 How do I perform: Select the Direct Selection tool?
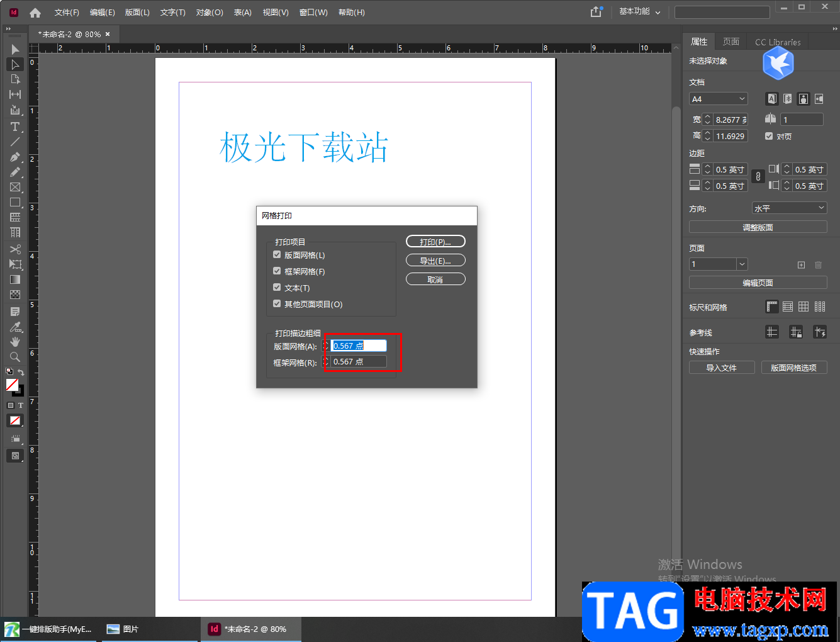click(15, 64)
